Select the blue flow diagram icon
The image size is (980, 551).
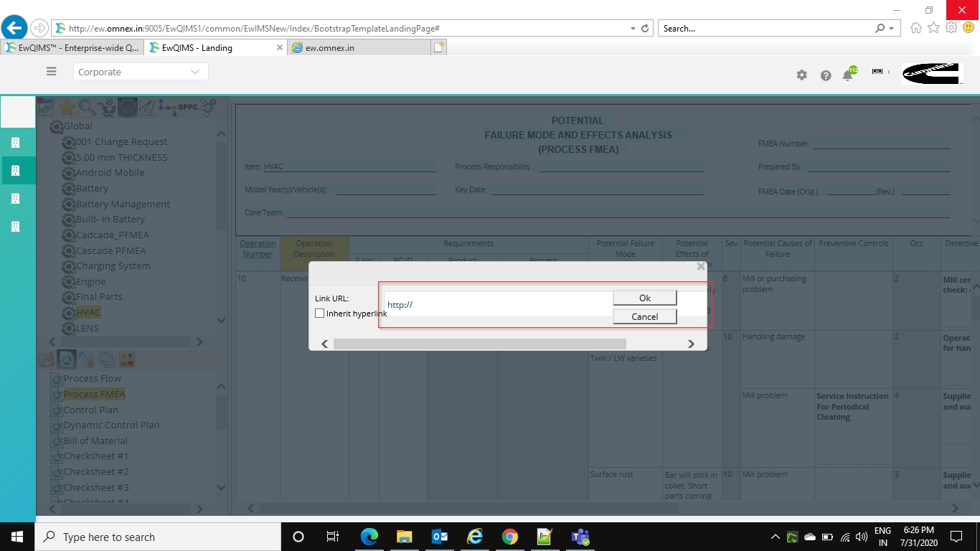[x=167, y=108]
